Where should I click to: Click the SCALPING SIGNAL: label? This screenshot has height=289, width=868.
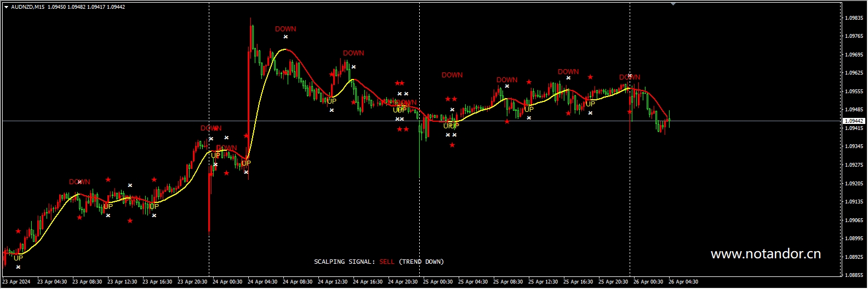click(x=345, y=262)
